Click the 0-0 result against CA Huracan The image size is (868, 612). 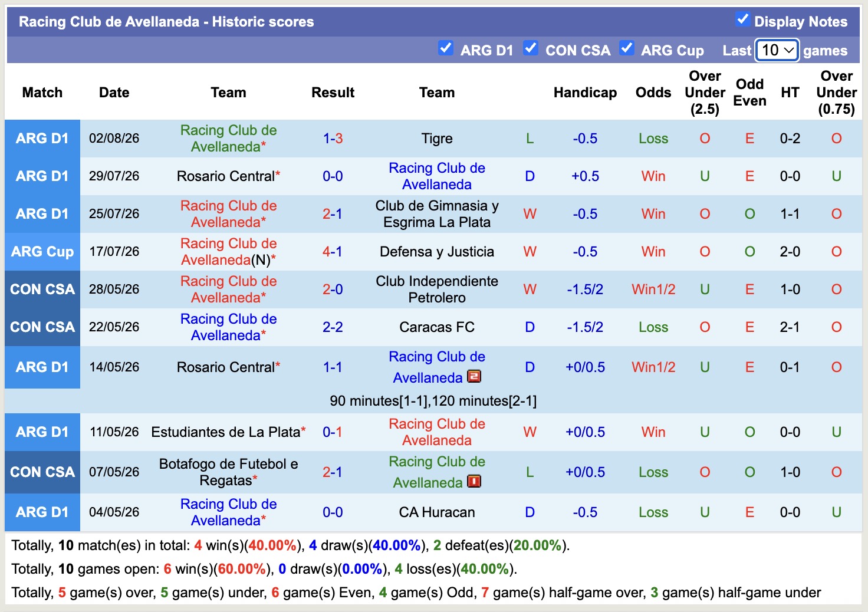(x=333, y=512)
